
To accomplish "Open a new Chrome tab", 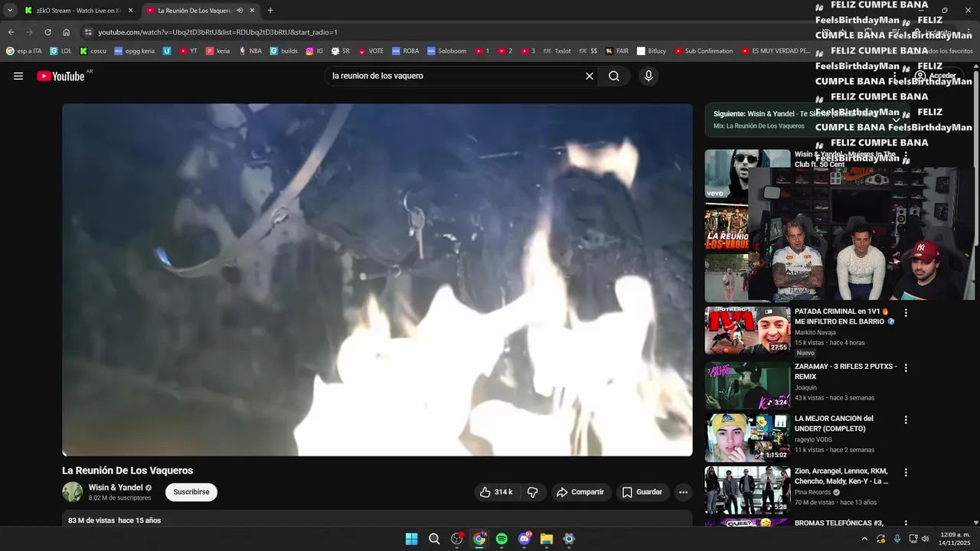I will click(x=270, y=11).
